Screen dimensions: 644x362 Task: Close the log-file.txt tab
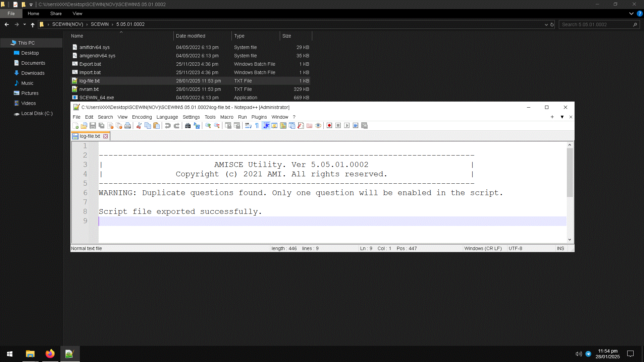click(x=106, y=136)
